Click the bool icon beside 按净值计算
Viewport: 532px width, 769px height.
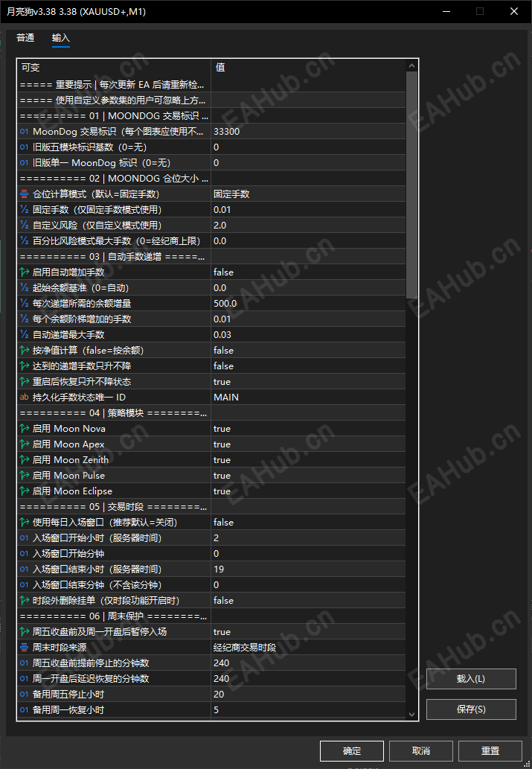pyautogui.click(x=24, y=350)
